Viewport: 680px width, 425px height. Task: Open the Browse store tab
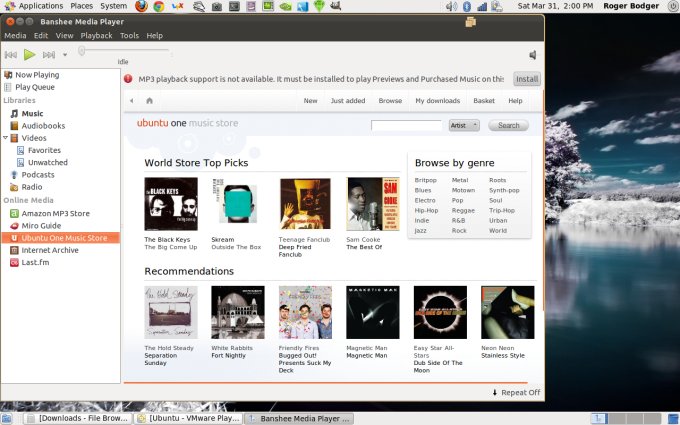pyautogui.click(x=390, y=101)
